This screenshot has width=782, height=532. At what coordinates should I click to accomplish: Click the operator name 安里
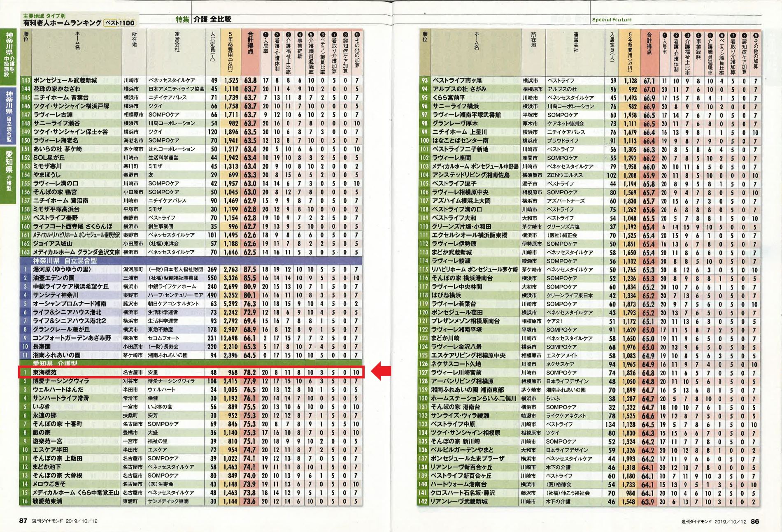[x=153, y=372]
